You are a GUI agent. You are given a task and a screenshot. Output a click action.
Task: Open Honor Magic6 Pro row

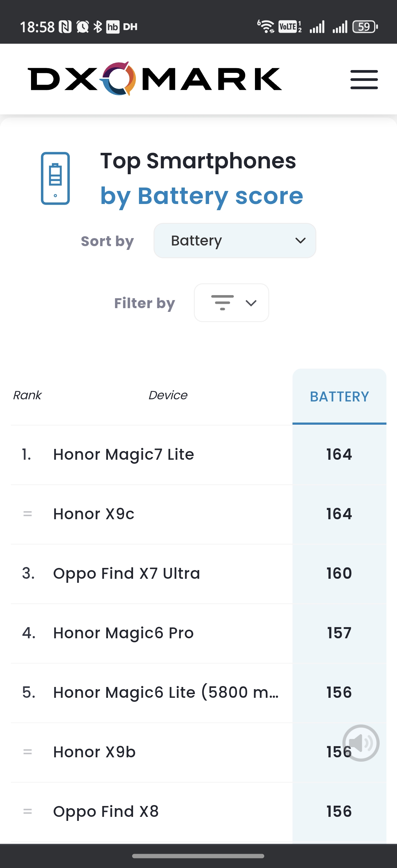coord(124,633)
